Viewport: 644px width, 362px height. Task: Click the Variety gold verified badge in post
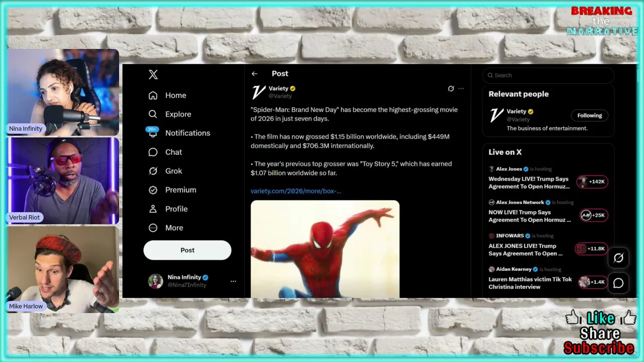(293, 88)
